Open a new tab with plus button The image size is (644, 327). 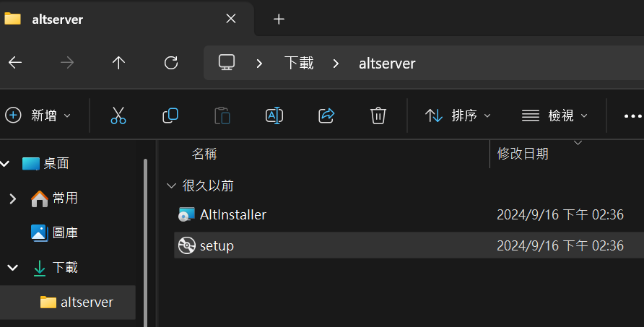[x=279, y=19]
